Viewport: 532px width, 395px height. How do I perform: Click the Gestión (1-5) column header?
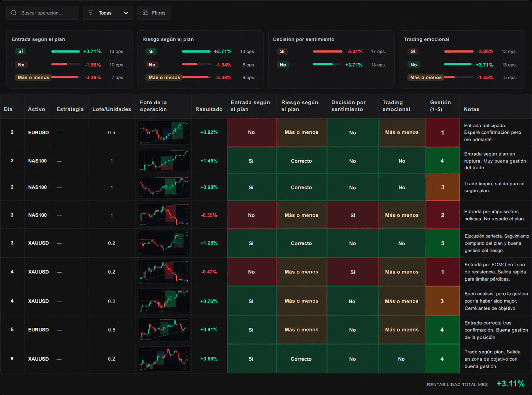441,106
